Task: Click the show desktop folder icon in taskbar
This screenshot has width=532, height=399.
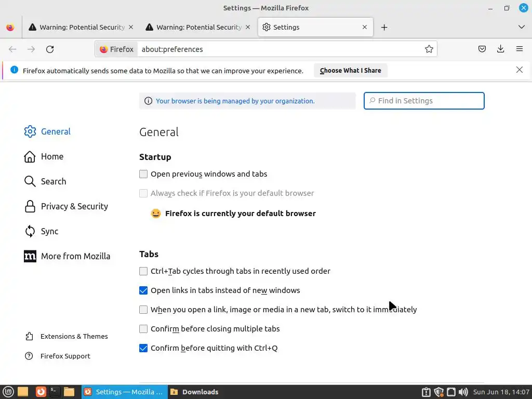Action: click(x=23, y=392)
